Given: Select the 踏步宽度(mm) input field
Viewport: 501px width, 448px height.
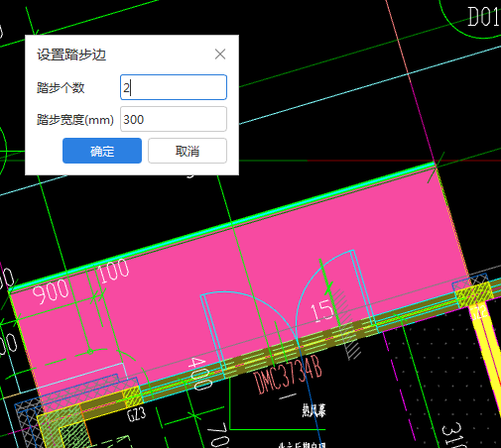Looking at the screenshot, I should (x=174, y=119).
